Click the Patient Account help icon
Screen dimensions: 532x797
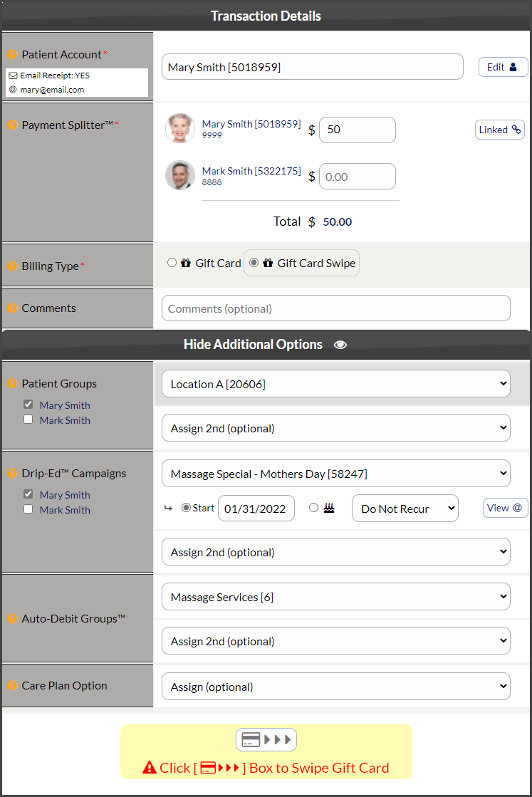(12, 54)
